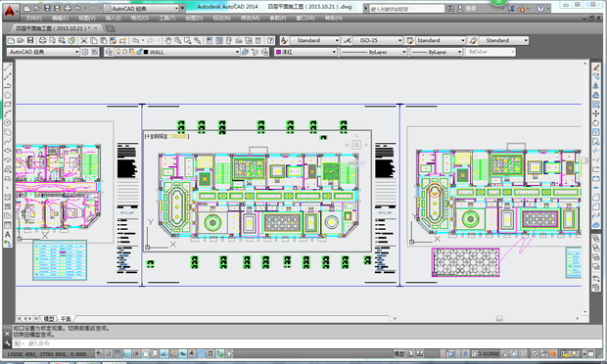The image size is (607, 364).
Task: Click the Plot printer icon
Action: 42,41
